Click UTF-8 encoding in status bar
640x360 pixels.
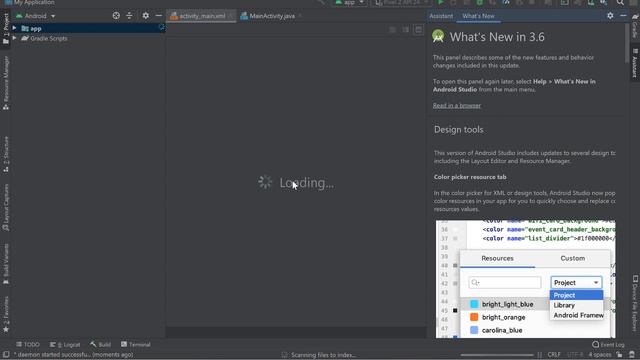pos(575,354)
